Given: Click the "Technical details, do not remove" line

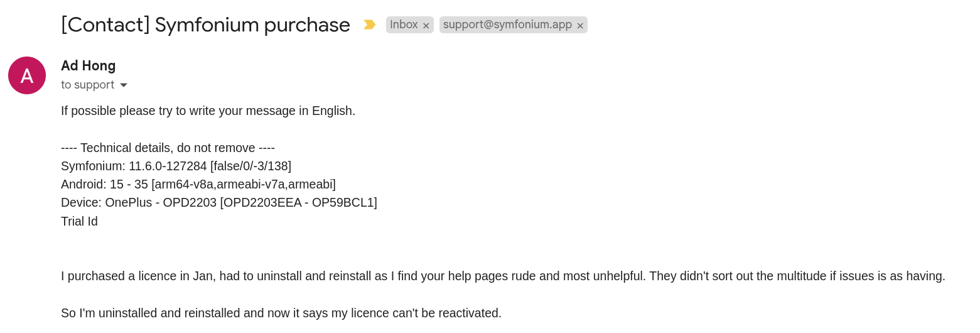Looking at the screenshot, I should (168, 148).
